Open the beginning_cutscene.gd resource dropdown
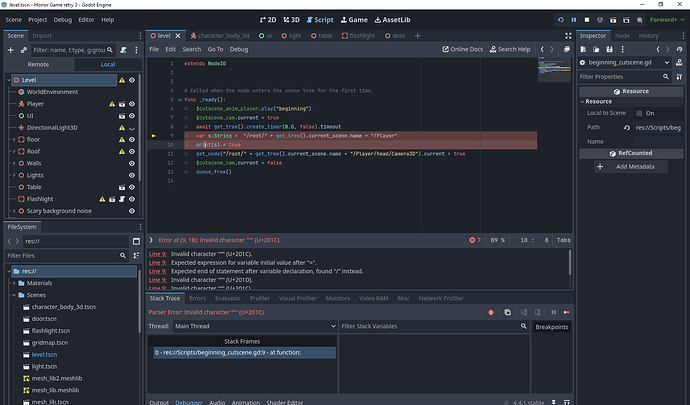This screenshot has height=405, width=690. coord(624,63)
